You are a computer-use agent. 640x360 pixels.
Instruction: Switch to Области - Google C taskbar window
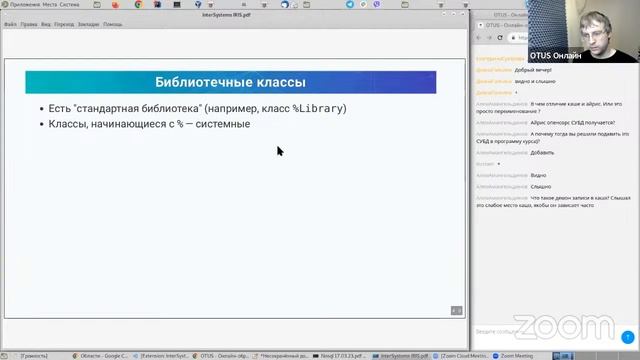point(100,356)
